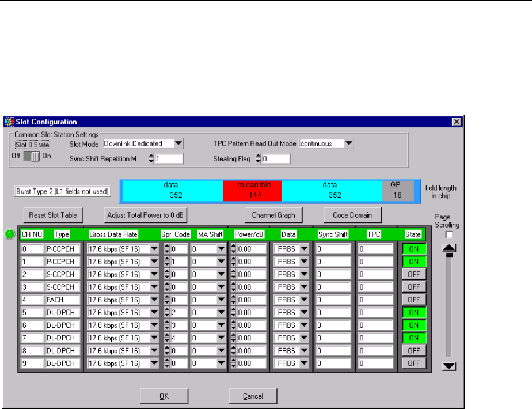Open Gross Data Rate dropdown for channel 7
Image resolution: width=532 pixels, height=409 pixels.
click(x=154, y=338)
